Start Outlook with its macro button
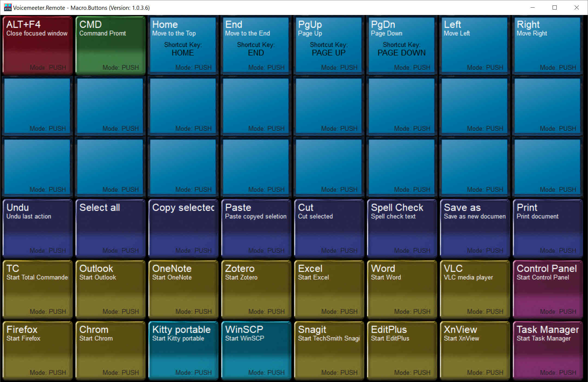This screenshot has width=588, height=382. pos(110,289)
